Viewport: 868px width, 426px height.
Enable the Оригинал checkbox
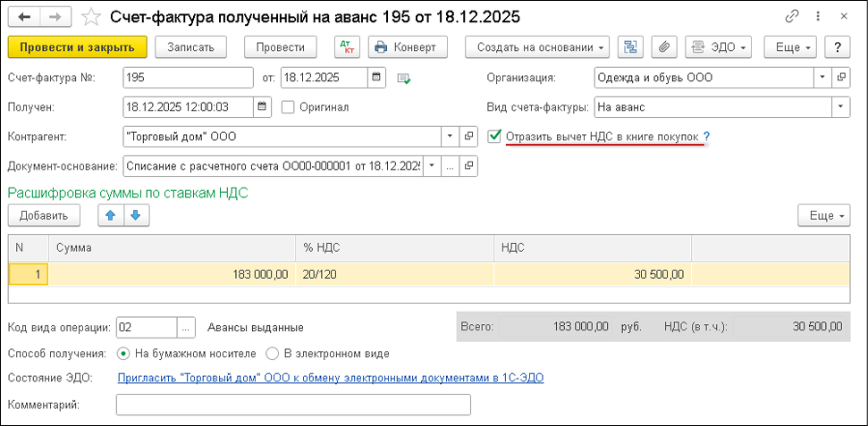click(x=288, y=107)
